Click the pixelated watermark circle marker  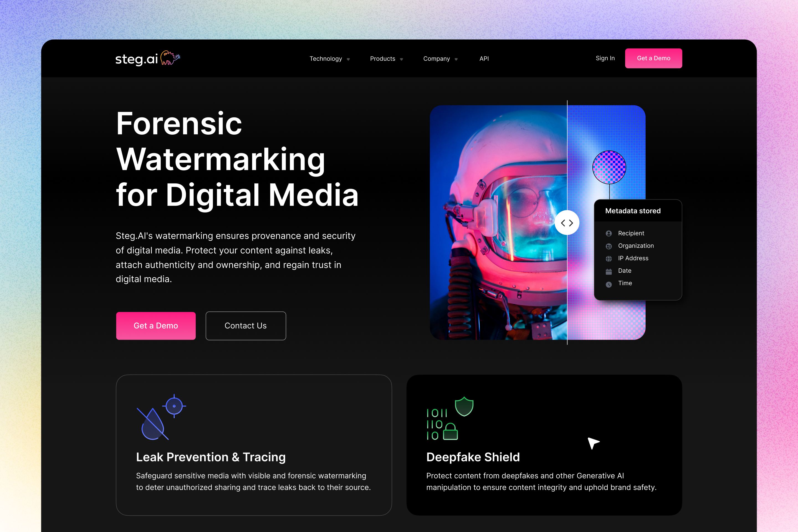(609, 167)
